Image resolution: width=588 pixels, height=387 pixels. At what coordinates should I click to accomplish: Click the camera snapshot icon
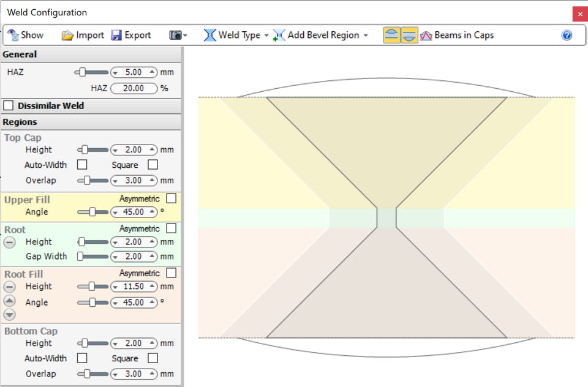pos(175,36)
